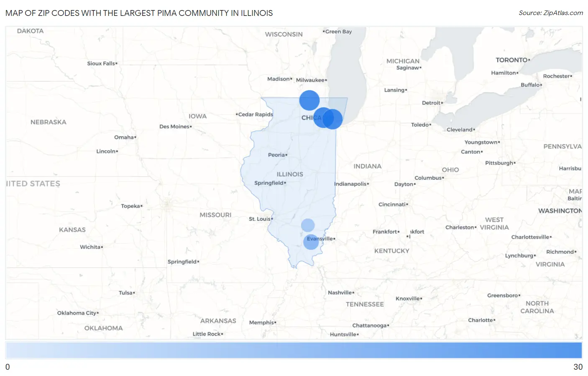The width and height of the screenshot is (588, 376).
Task: Click the rightmost Chicago bubble by Lake Michigan
Action: pyautogui.click(x=332, y=119)
